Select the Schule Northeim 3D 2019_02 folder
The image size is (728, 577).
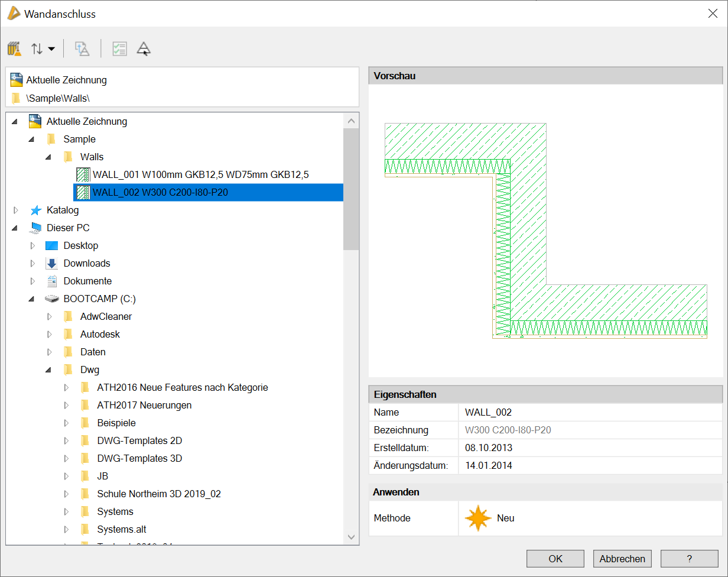pyautogui.click(x=158, y=494)
